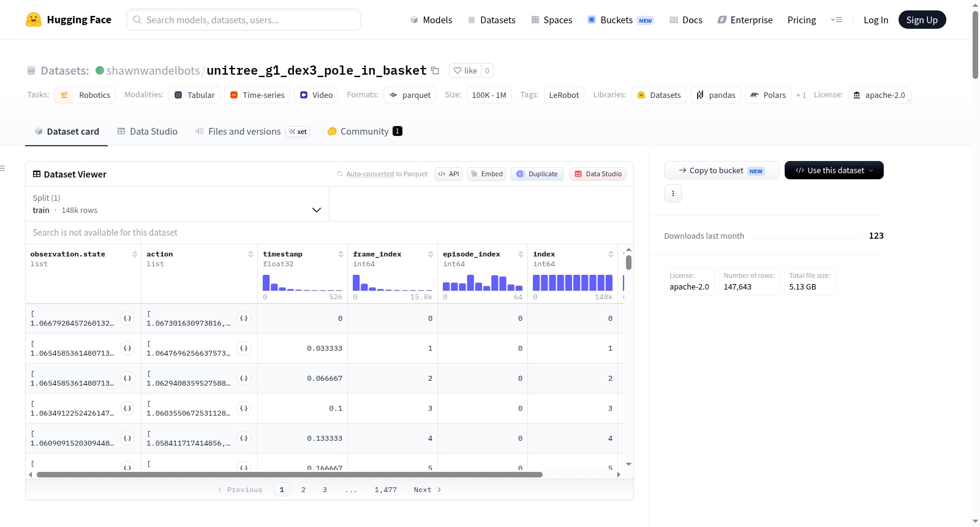The width and height of the screenshot is (980, 527).
Task: Open the extra navigation menu icon
Action: (x=836, y=20)
